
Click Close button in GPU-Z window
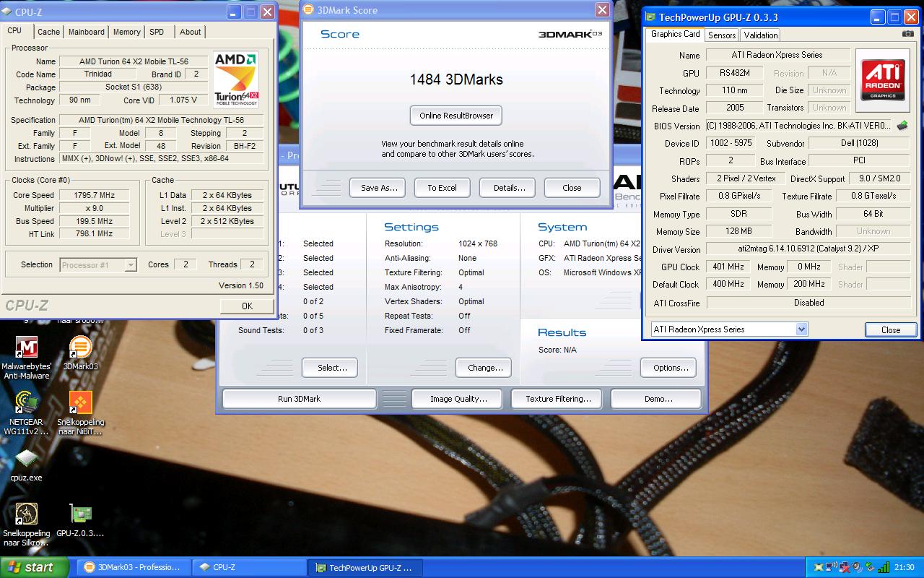click(891, 329)
